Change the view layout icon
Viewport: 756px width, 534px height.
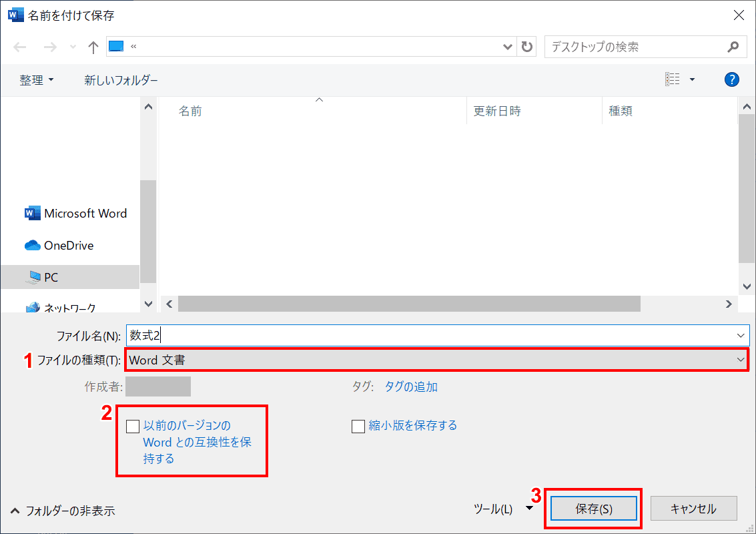672,79
